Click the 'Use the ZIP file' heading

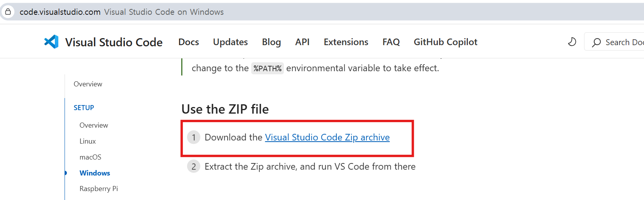click(225, 109)
